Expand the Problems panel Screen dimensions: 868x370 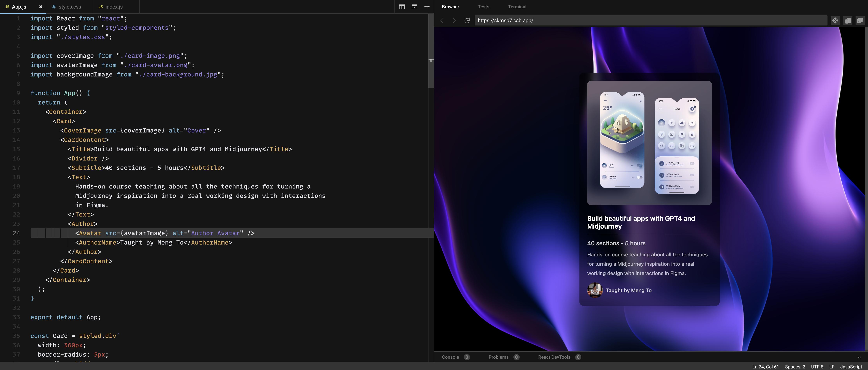(498, 357)
